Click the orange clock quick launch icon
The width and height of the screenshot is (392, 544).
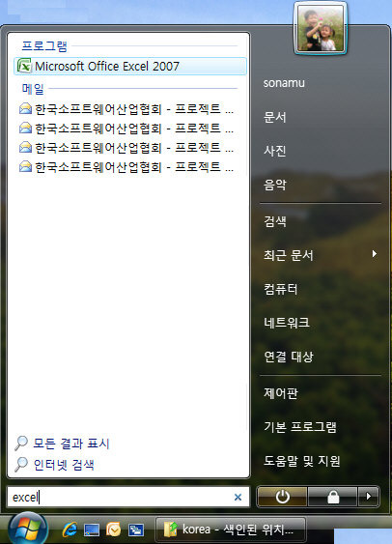coord(114,530)
